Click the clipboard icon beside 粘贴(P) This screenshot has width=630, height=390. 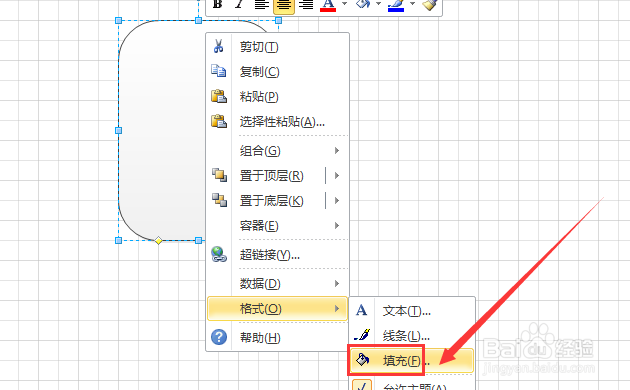click(219, 96)
